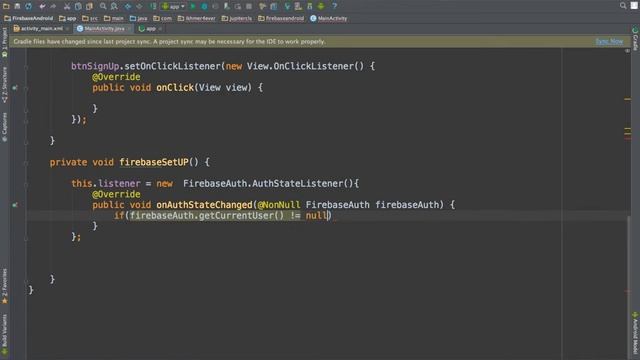Open the Android Model panel on right
640x360 pixels.
click(x=635, y=333)
